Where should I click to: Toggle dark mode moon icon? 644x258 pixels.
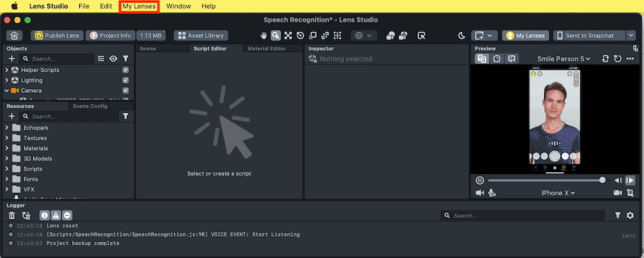pyautogui.click(x=461, y=35)
